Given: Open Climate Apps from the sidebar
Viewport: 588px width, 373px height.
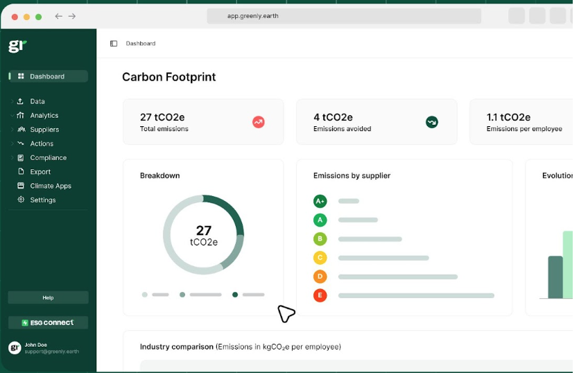Looking at the screenshot, I should click(x=50, y=186).
